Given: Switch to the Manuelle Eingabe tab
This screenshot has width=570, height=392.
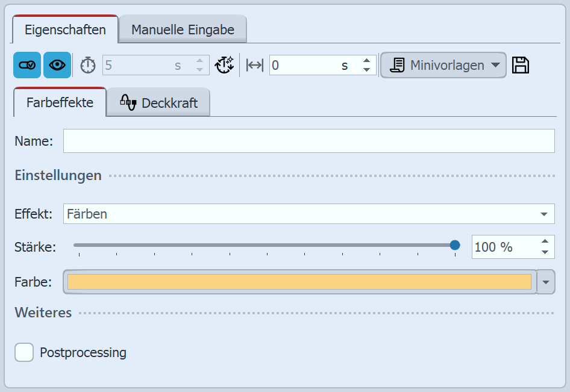Looking at the screenshot, I should click(x=183, y=30).
